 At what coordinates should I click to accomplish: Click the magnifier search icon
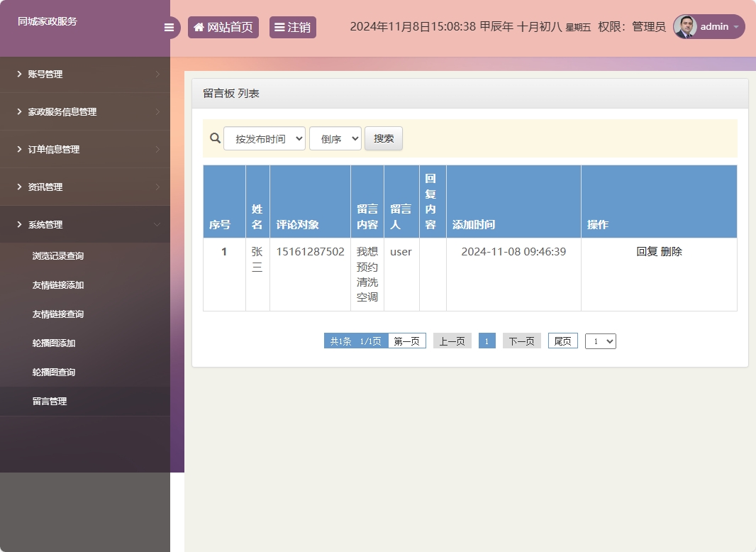pos(214,138)
